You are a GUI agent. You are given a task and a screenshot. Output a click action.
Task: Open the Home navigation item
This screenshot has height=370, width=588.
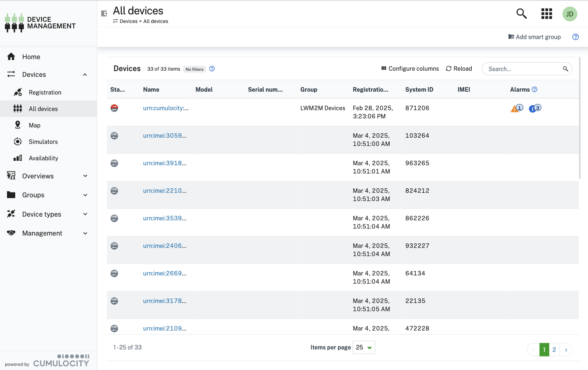[x=31, y=57]
